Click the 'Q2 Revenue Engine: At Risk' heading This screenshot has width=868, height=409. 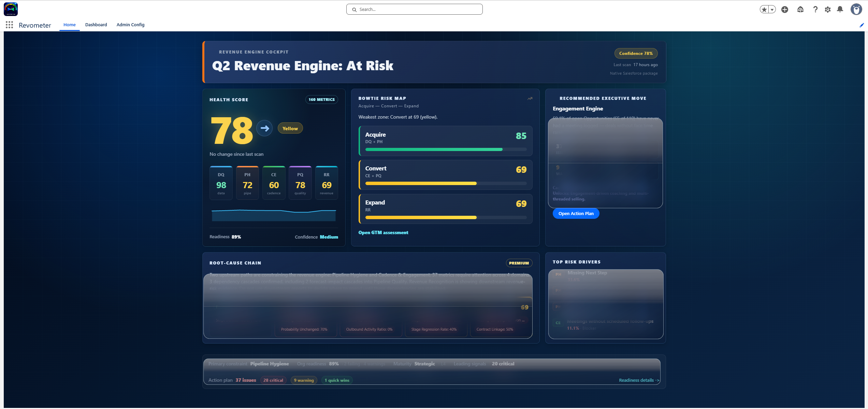(x=303, y=66)
